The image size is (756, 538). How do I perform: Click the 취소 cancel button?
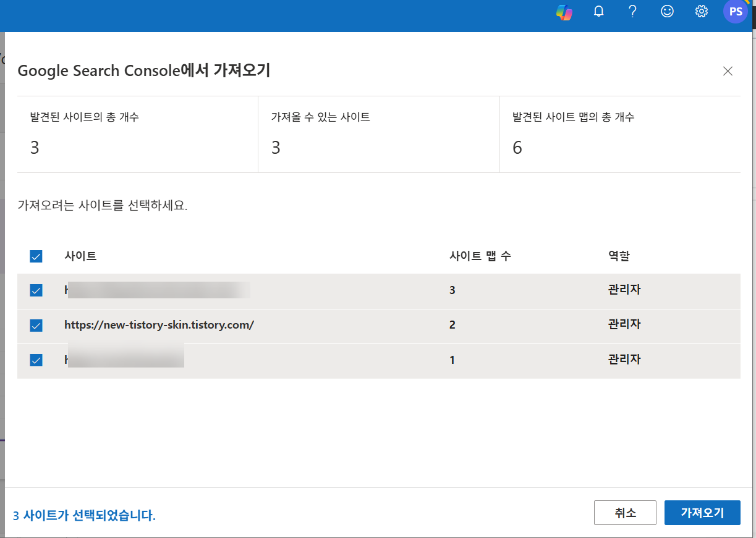(x=625, y=513)
